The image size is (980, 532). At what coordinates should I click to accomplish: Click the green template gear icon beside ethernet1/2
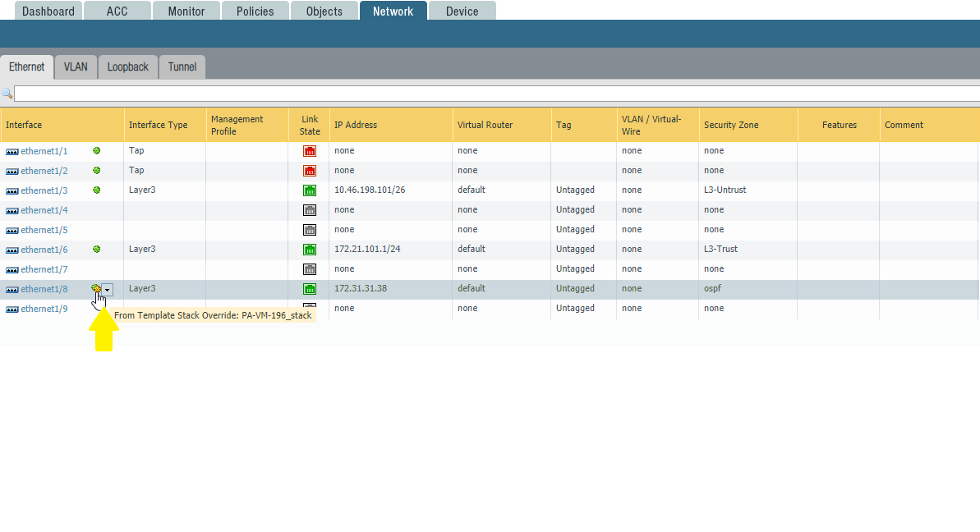pos(96,170)
